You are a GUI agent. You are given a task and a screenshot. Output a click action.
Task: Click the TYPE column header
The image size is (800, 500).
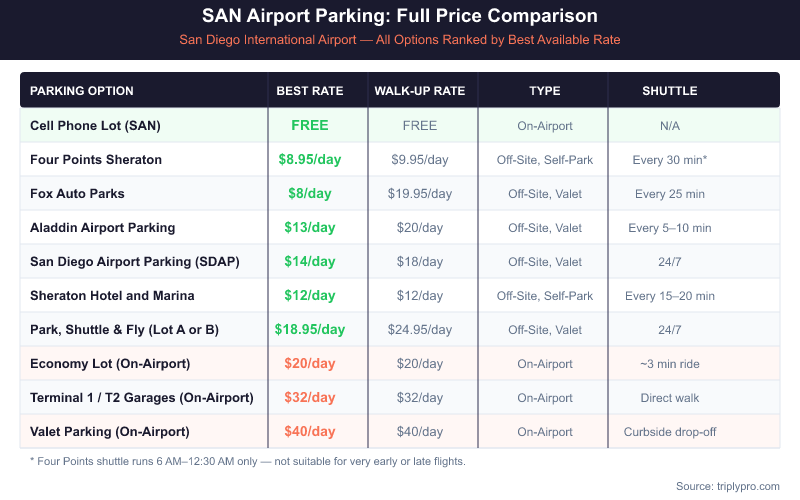coord(545,91)
